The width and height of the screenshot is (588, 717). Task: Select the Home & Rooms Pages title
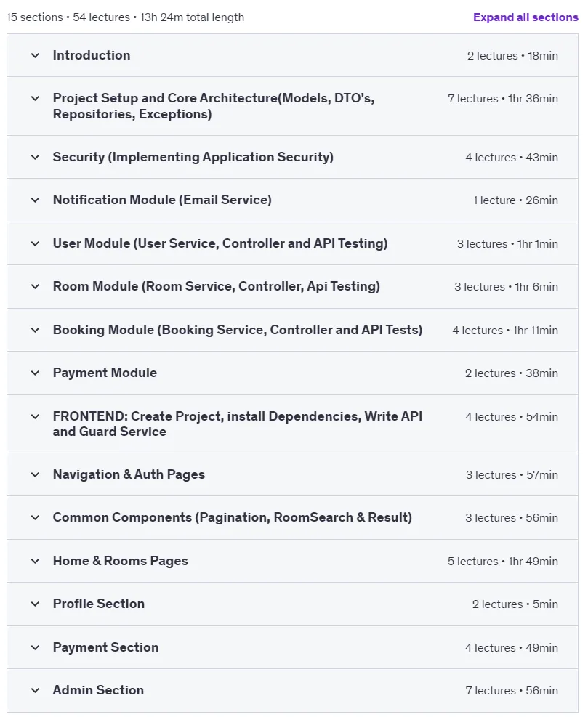(121, 561)
